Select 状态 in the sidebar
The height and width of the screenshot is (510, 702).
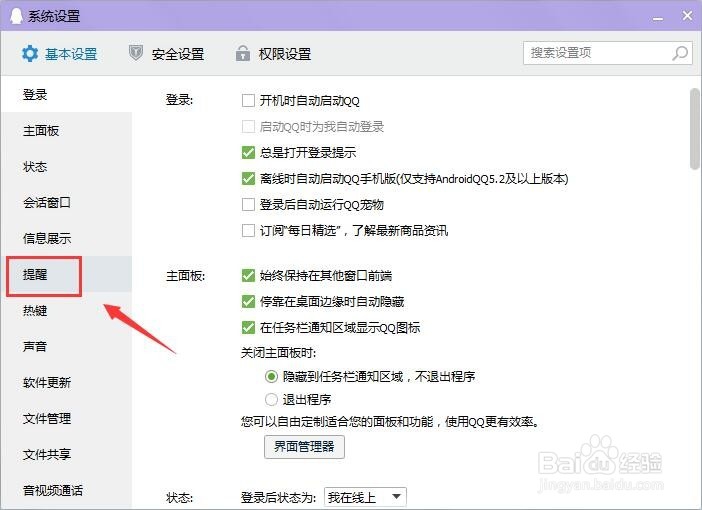67,167
